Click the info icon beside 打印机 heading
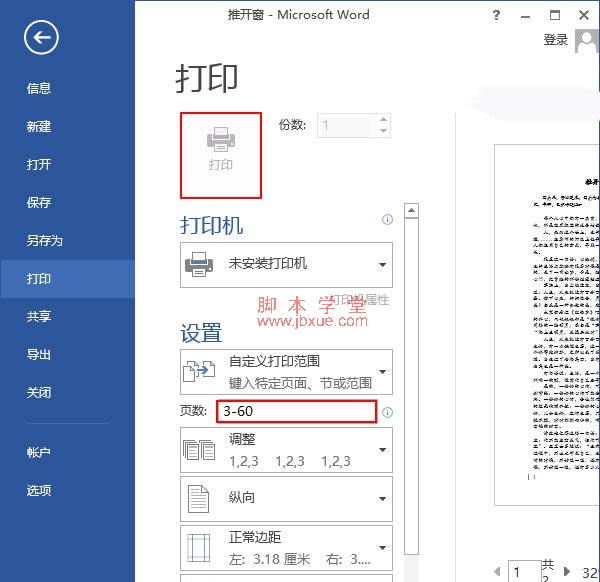600x582 pixels. pyautogui.click(x=387, y=219)
